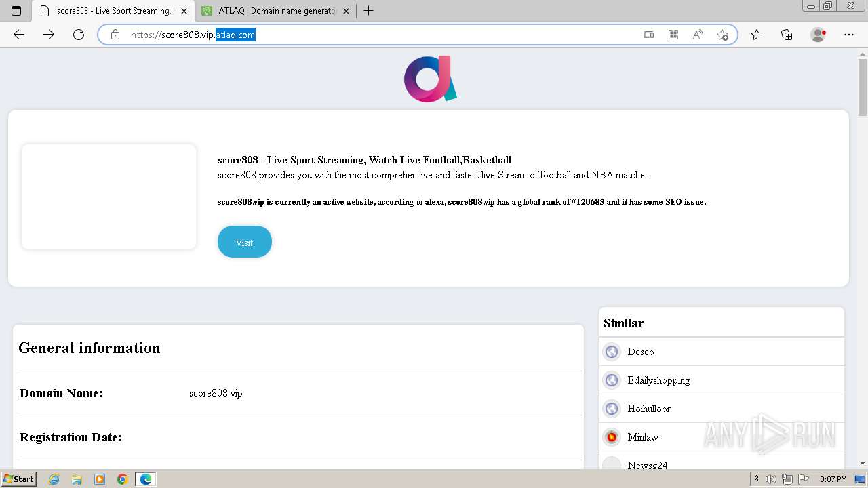The height and width of the screenshot is (488, 868).
Task: Switch to the score808 Live Sport Streaming tab
Action: click(x=113, y=11)
